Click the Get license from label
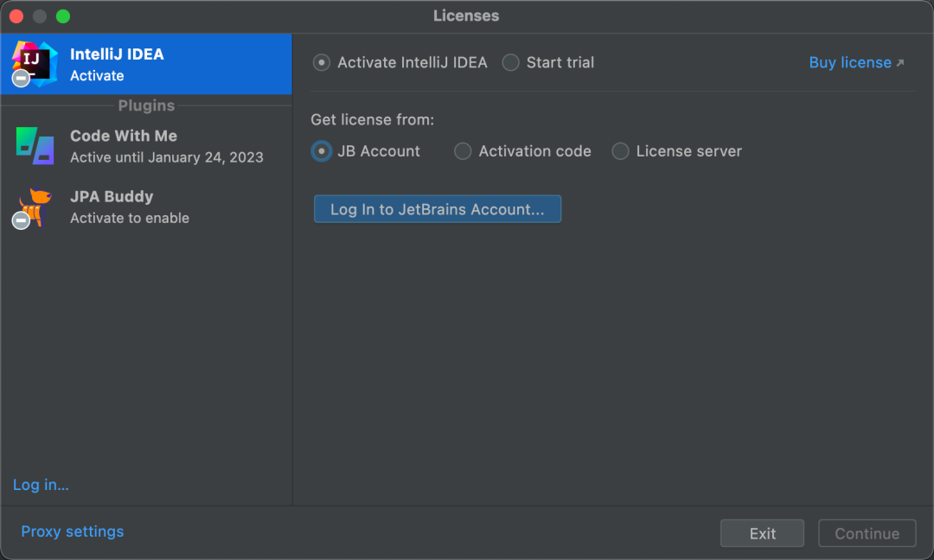Image resolution: width=934 pixels, height=560 pixels. [372, 119]
